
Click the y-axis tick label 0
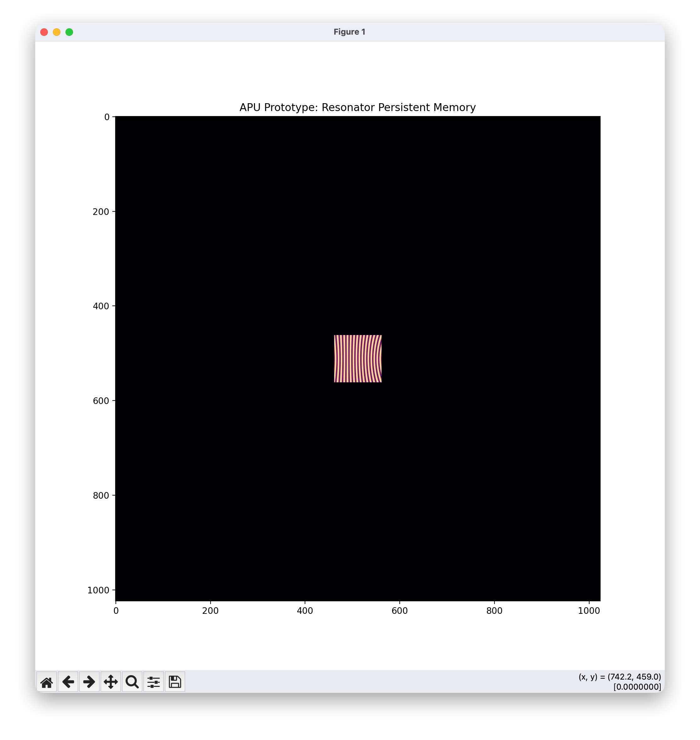point(107,117)
